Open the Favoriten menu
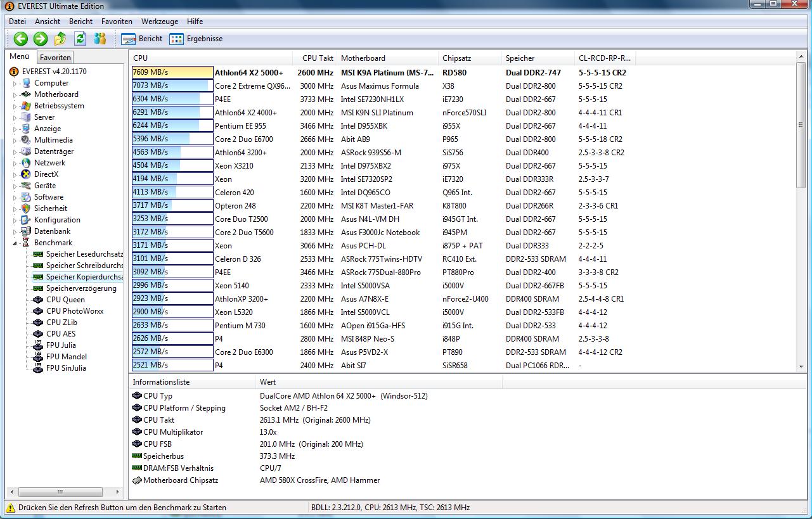 [117, 22]
